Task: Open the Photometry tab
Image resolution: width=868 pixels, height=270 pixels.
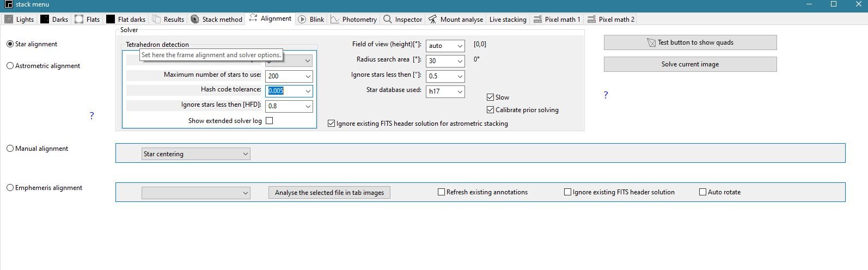Action: click(354, 19)
